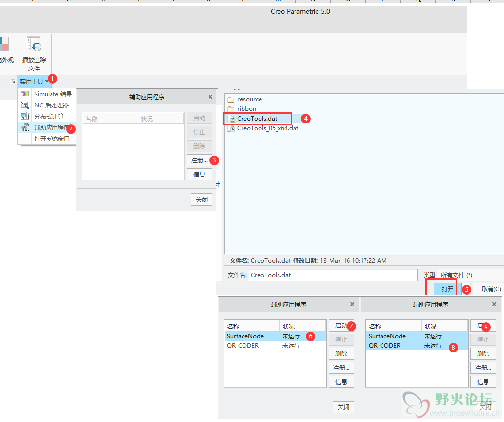504x422 pixels.
Task: Click the 文件名 input field
Action: click(333, 275)
